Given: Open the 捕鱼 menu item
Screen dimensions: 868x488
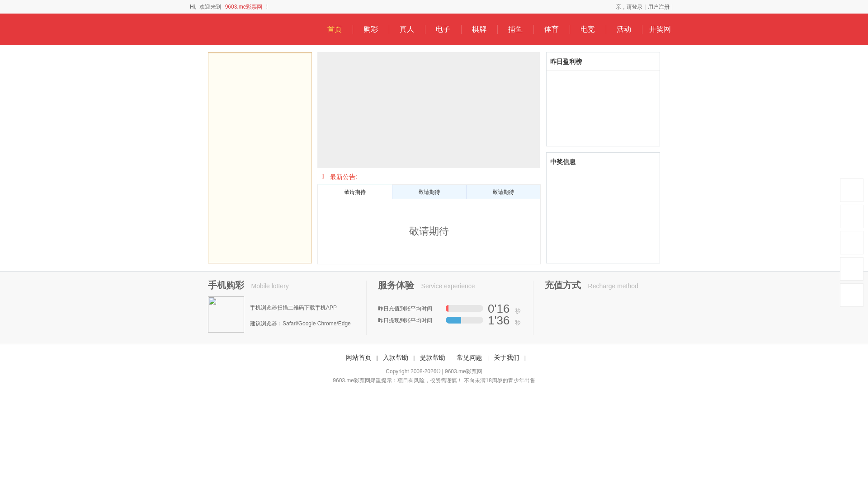Looking at the screenshot, I should 515,29.
